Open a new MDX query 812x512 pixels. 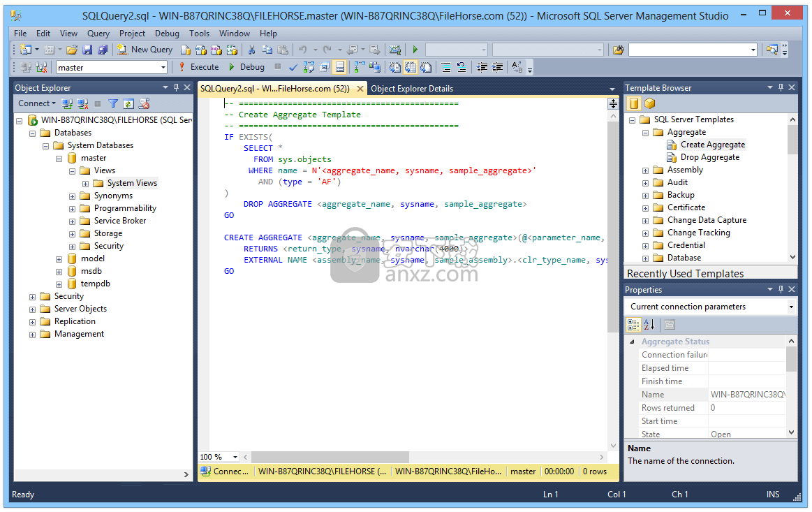point(201,50)
